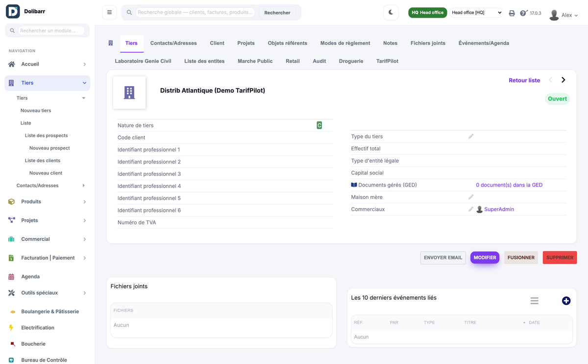This screenshot has height=364, width=588.
Task: Click the Projets network icon
Action: coord(12,220)
